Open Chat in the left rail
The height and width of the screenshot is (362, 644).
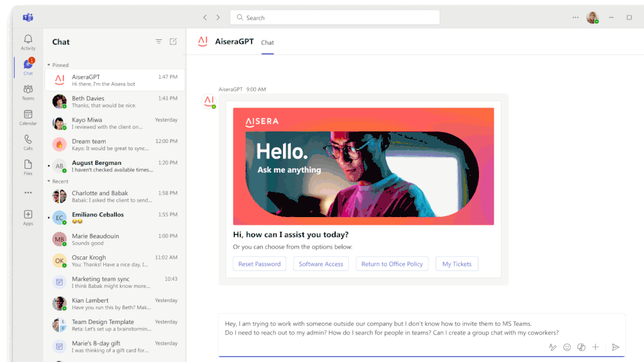(28, 67)
